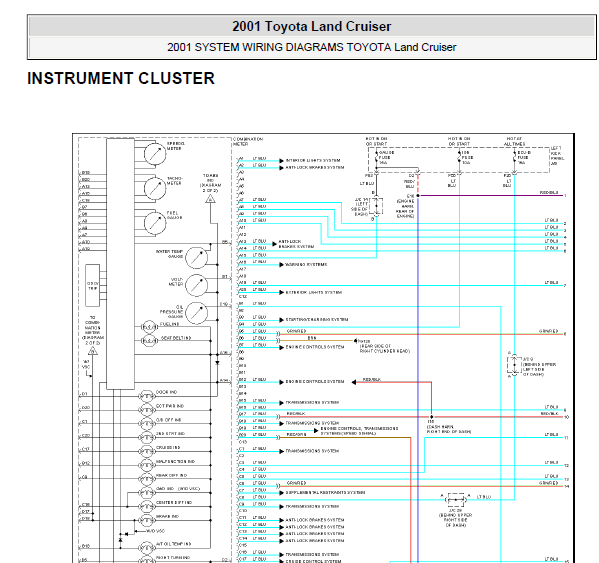
Task: Click the tachometer gauge symbol
Action: (x=155, y=188)
